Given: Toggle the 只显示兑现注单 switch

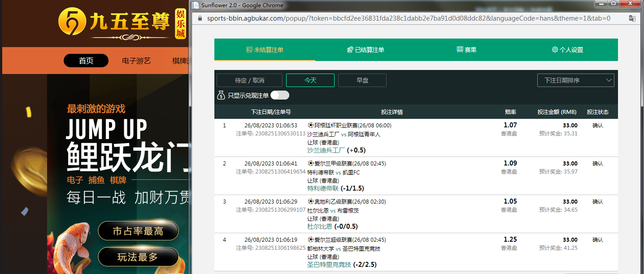Looking at the screenshot, I should tap(280, 95).
